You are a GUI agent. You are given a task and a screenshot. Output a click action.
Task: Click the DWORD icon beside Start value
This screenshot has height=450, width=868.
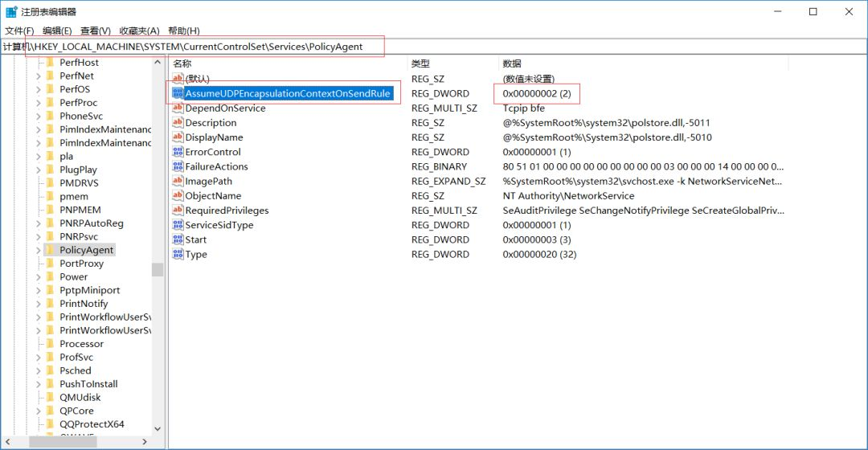[x=178, y=239]
